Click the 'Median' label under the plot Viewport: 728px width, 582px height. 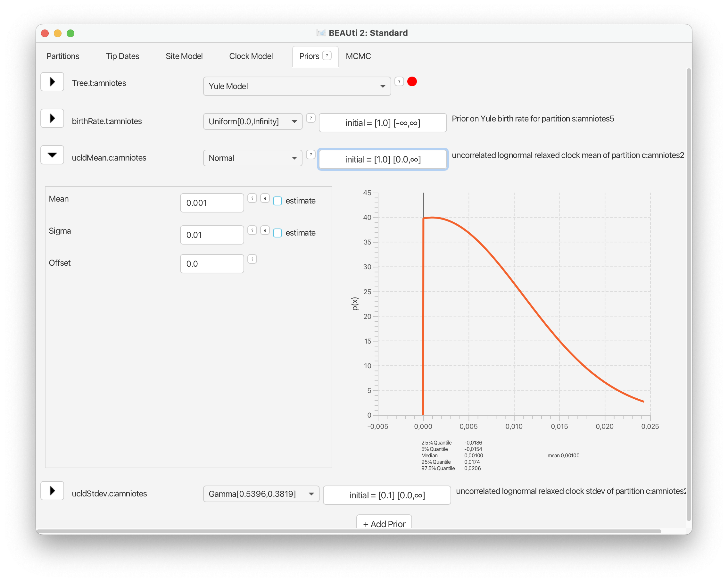[429, 455]
